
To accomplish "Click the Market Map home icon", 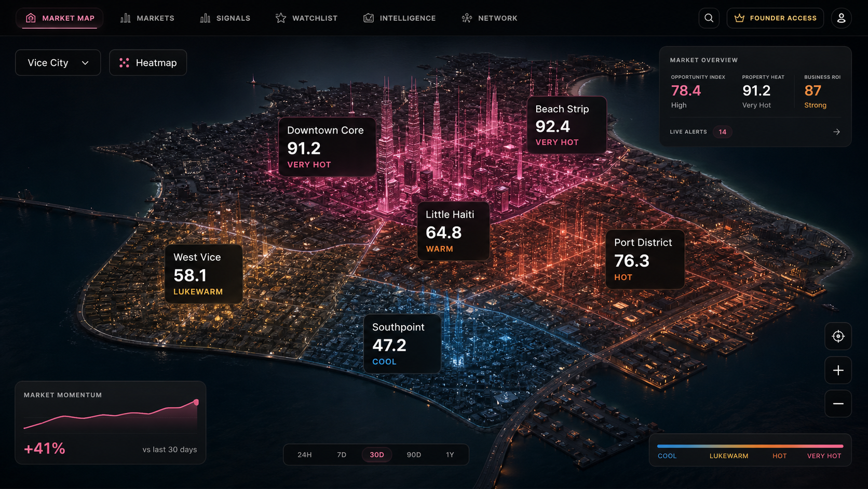I will click(31, 18).
